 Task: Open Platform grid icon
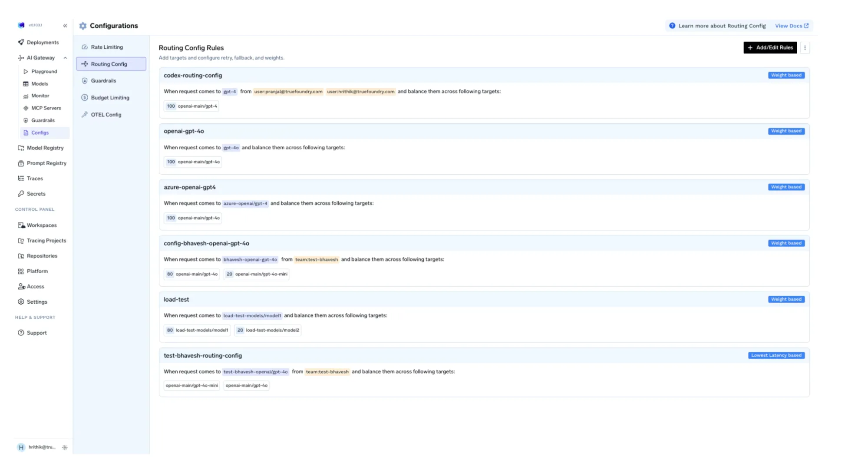point(21,271)
